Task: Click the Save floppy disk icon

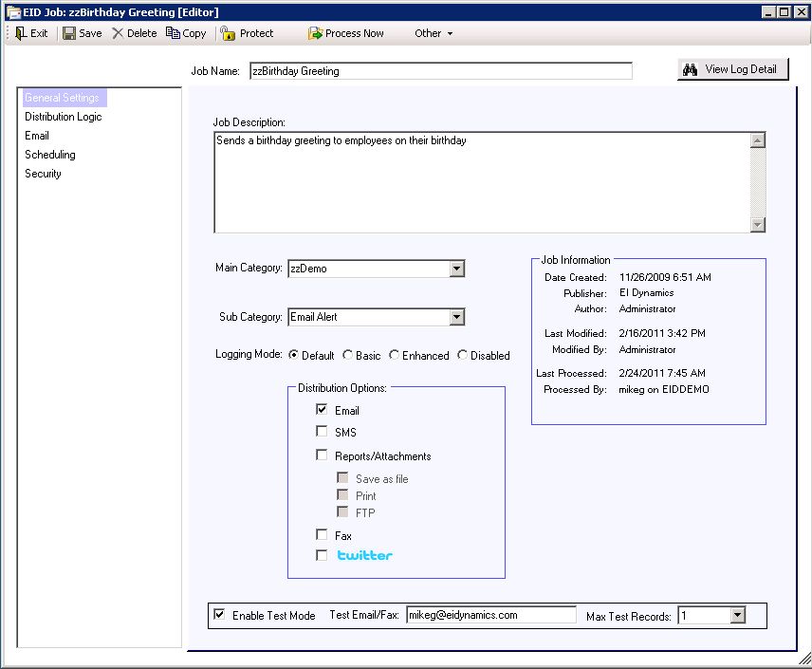Action: tap(69, 33)
